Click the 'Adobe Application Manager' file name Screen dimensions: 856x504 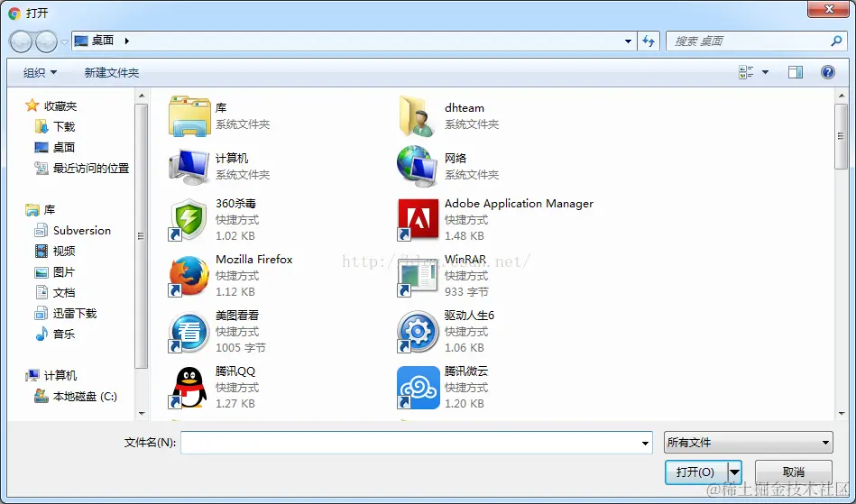pos(519,204)
